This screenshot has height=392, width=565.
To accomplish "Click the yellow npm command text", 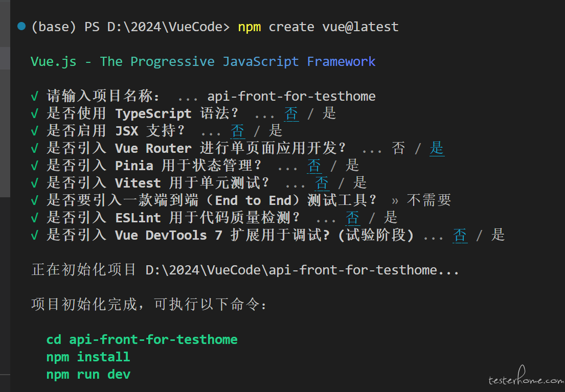I will (x=250, y=27).
